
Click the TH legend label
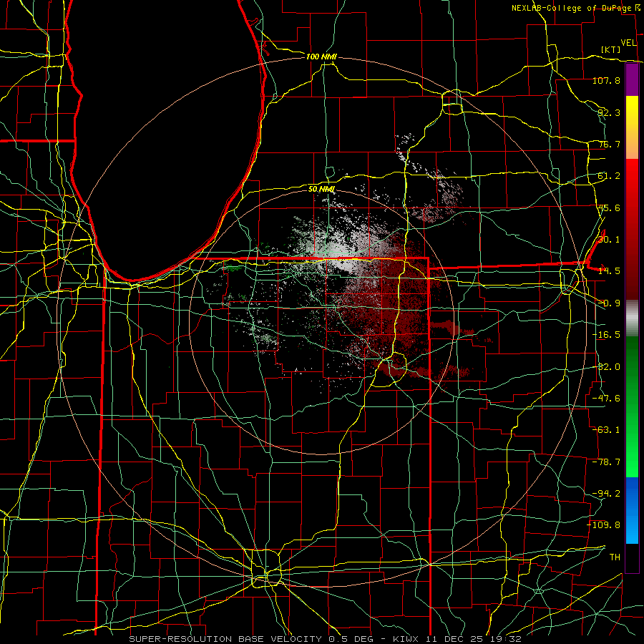point(615,557)
